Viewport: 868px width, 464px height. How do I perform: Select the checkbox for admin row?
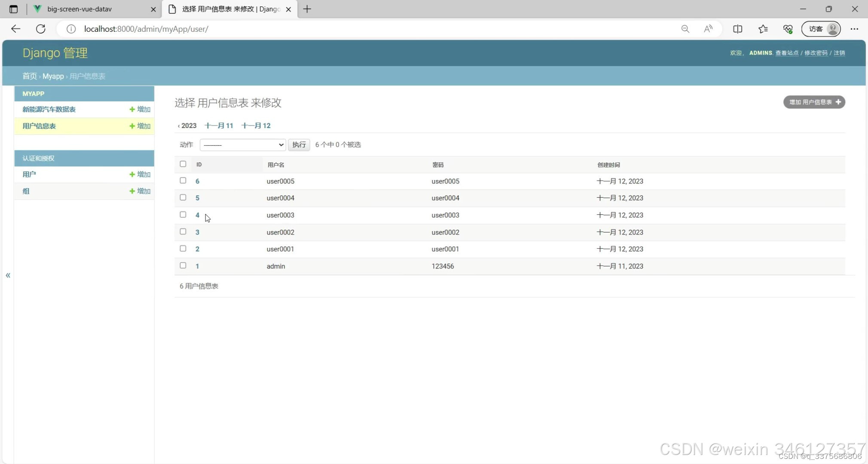tap(183, 266)
